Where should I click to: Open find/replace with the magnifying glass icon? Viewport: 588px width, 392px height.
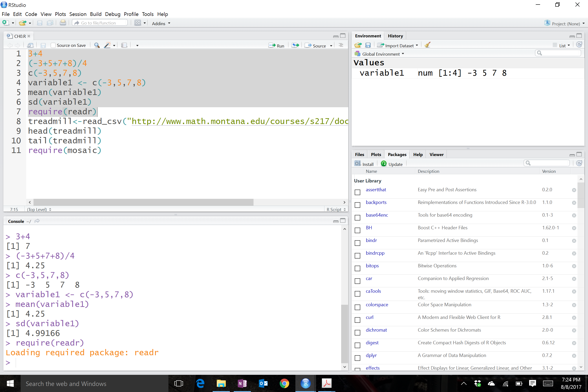97,45
